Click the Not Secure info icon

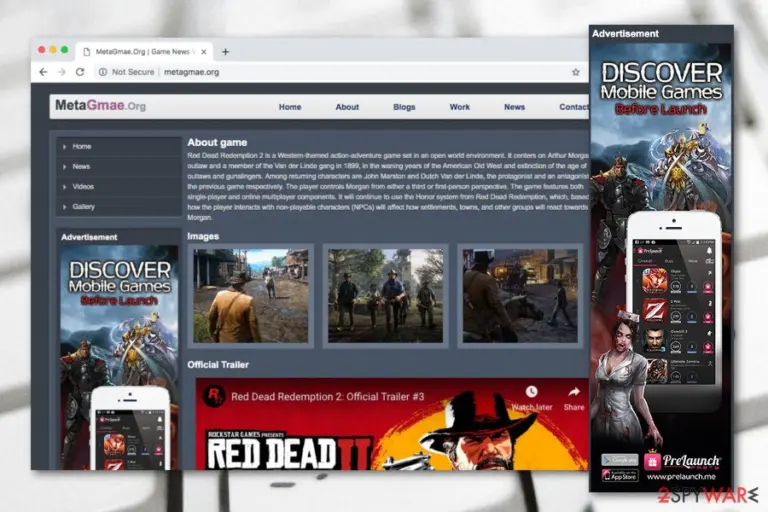tap(102, 72)
